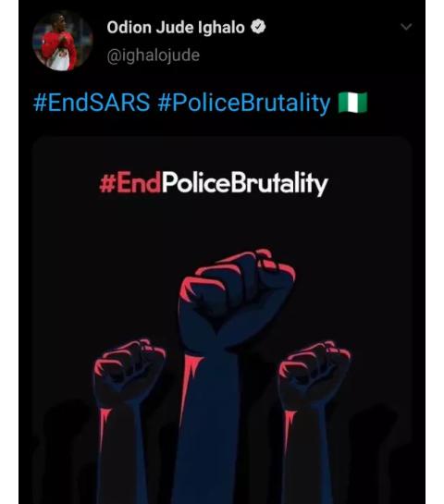Open the Odion Jude Ighalo display name
This screenshot has width=444, height=504.
click(176, 28)
